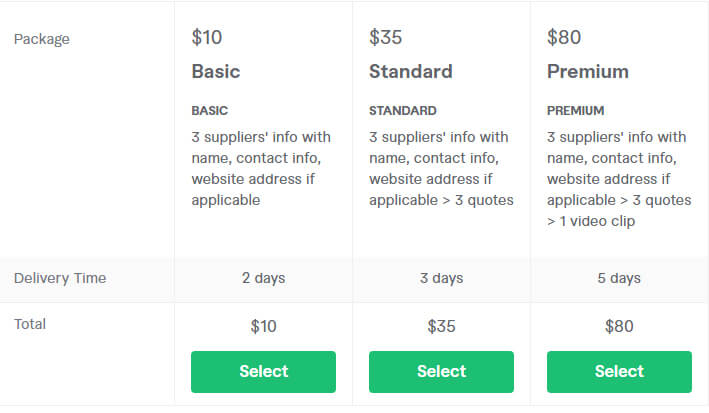Click the Delivery Time row label
Image resolution: width=709 pixels, height=413 pixels.
tap(60, 278)
